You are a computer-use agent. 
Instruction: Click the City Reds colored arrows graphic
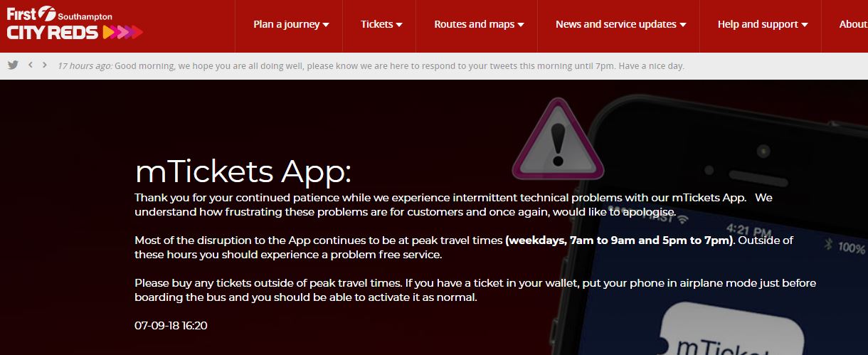pos(123,32)
